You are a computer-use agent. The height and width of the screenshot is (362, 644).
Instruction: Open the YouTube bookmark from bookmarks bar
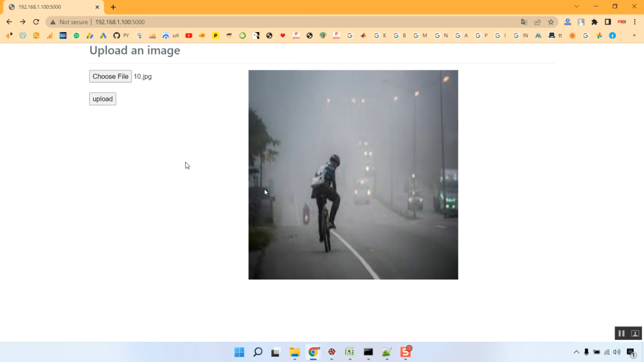[189, 36]
